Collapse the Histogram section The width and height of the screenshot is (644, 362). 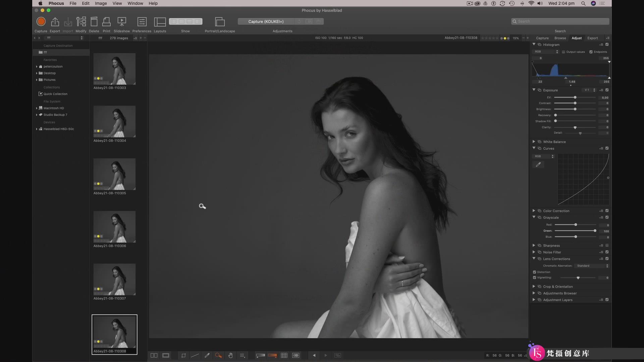click(x=534, y=44)
